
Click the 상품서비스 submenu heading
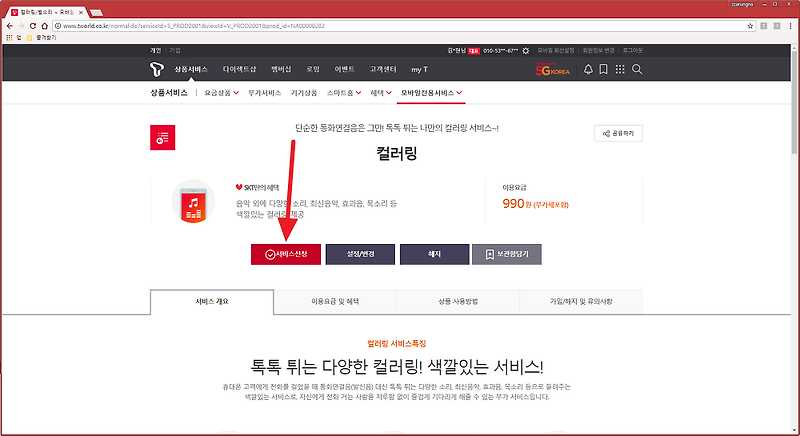169,93
